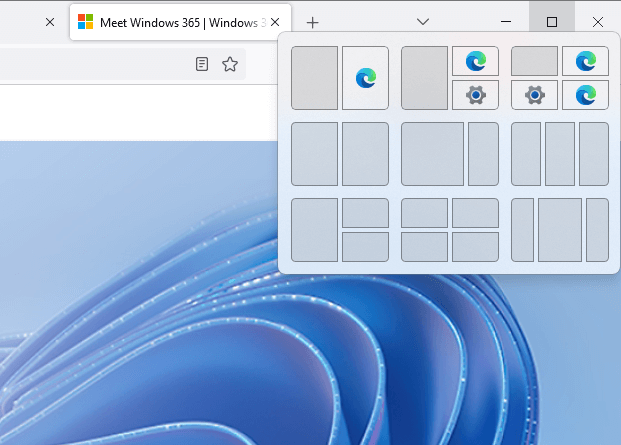Snap to right column of three equal columns
Viewport: 621px width, 445px height.
[x=594, y=154]
